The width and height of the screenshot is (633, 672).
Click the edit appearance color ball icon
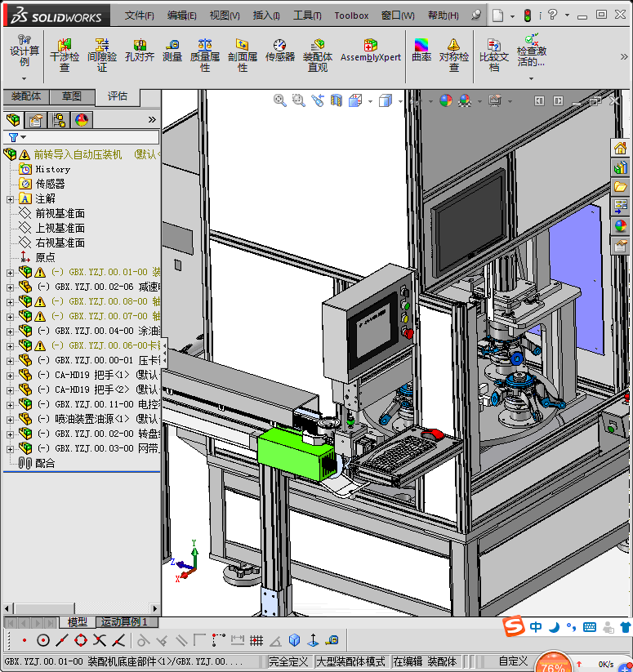(446, 100)
